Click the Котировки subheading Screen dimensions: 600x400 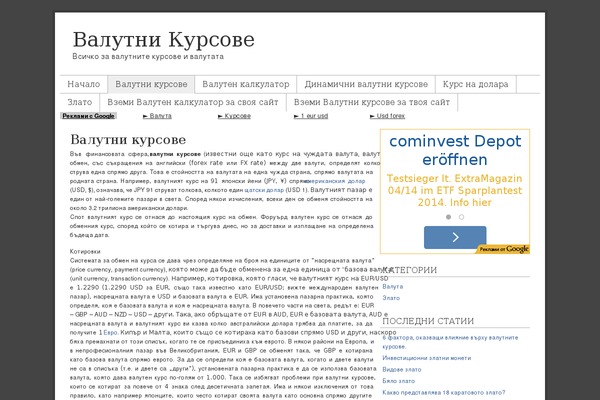pyautogui.click(x=85, y=252)
